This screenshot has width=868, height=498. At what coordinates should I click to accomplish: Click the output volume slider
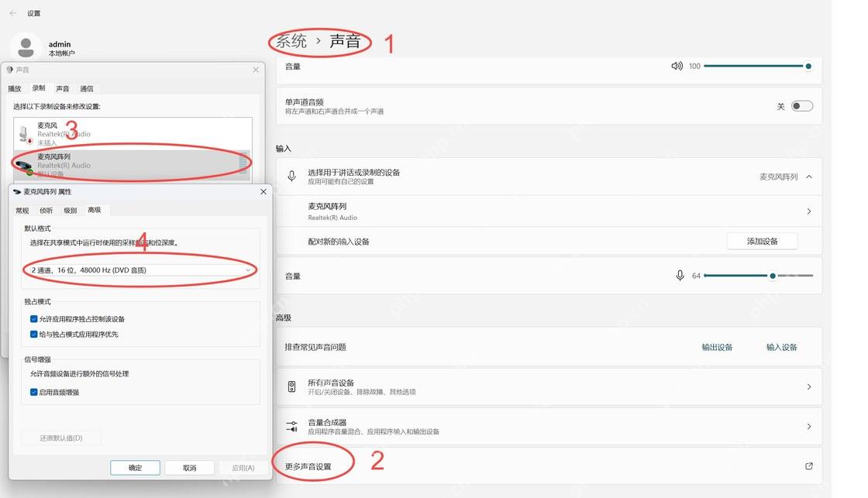757,66
